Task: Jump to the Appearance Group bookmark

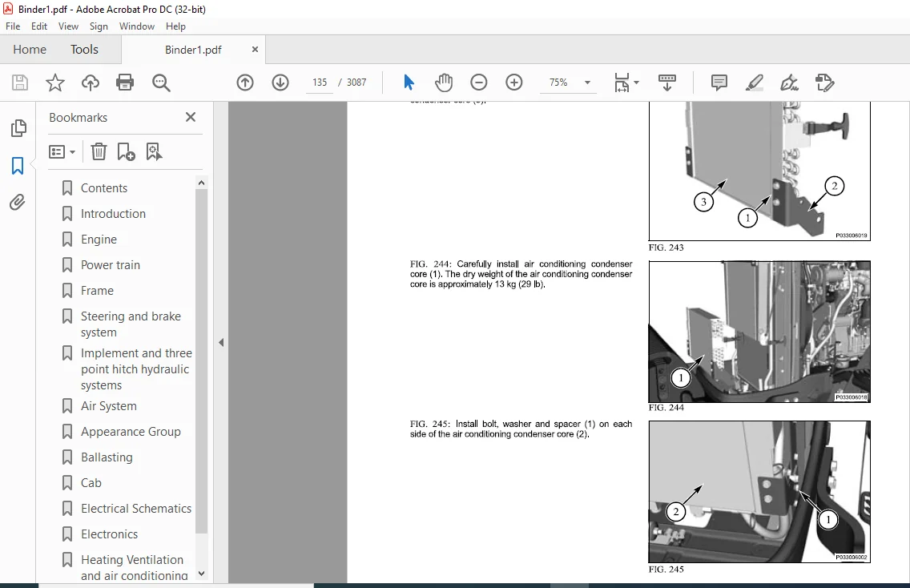Action: (x=131, y=431)
